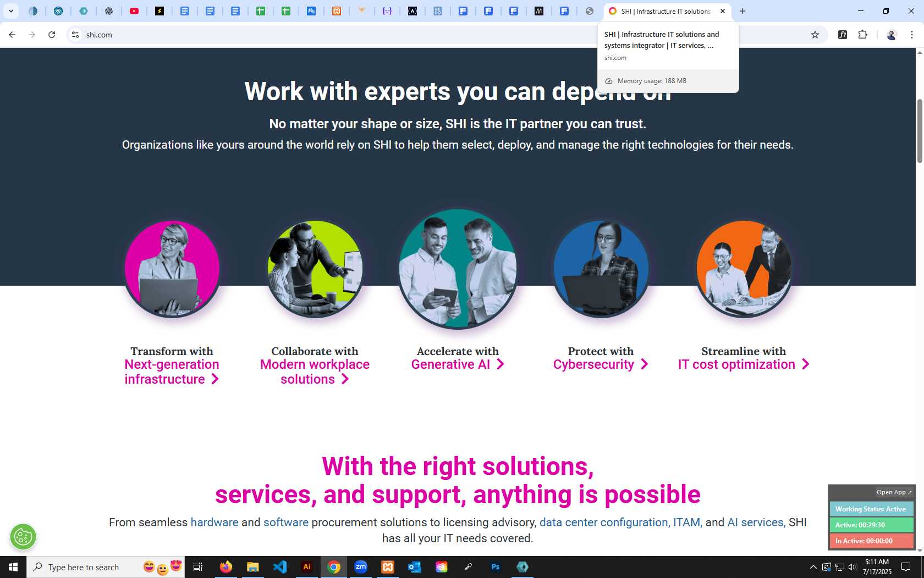
Task: Close the SHI Infrastructure tab
Action: click(x=723, y=11)
